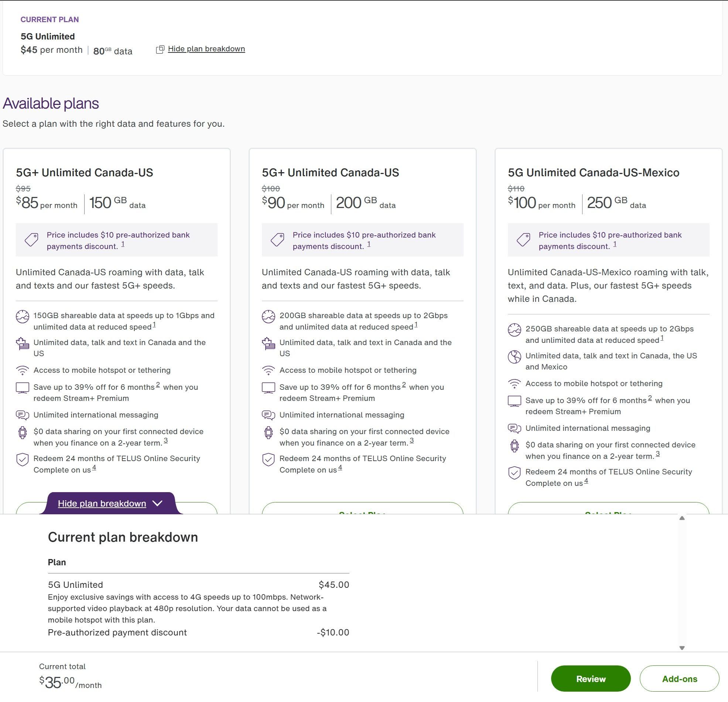Click the copy icon beside Hide plan breakdown

[160, 50]
